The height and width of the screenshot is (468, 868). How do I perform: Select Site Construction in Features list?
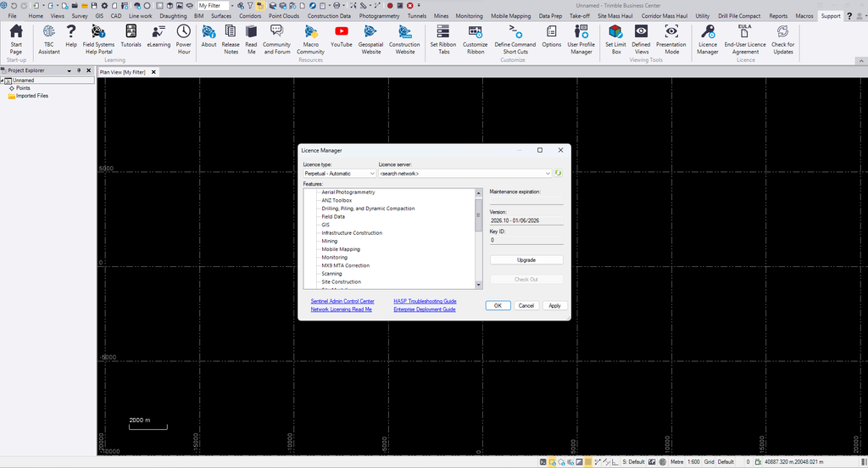341,282
